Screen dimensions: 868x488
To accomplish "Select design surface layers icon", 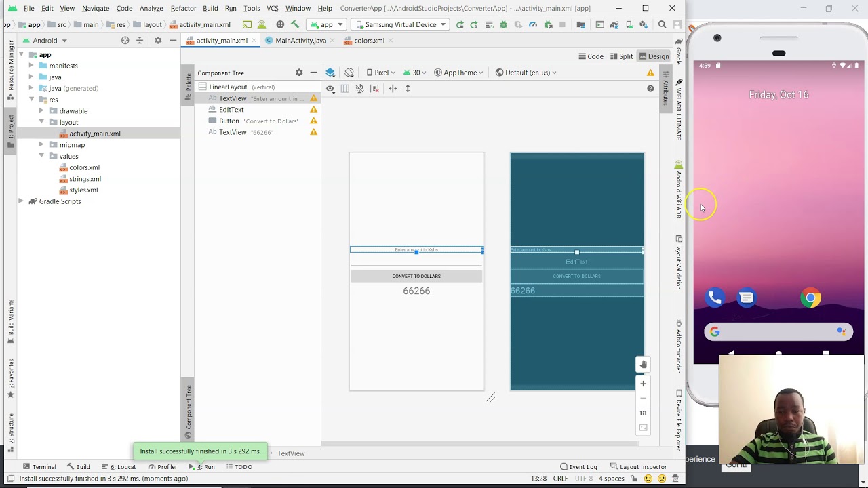I will coord(330,73).
